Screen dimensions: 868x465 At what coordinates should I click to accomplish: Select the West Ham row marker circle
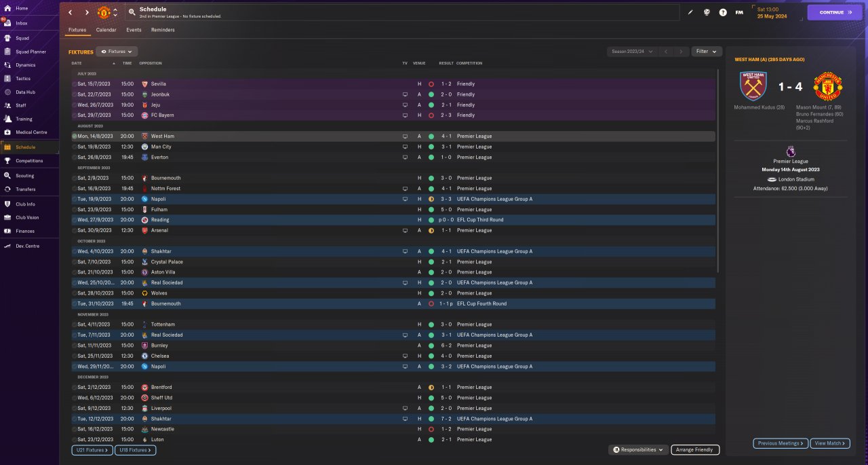coord(75,136)
